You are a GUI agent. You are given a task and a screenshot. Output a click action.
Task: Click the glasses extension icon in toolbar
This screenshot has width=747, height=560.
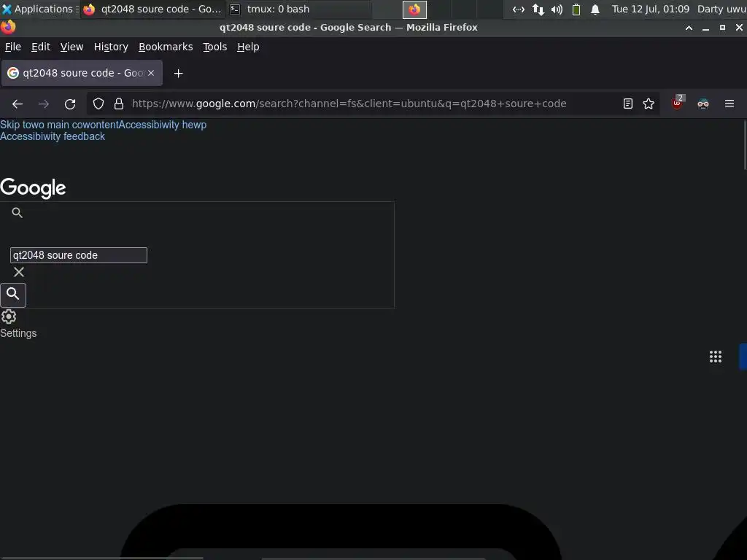[x=703, y=104]
